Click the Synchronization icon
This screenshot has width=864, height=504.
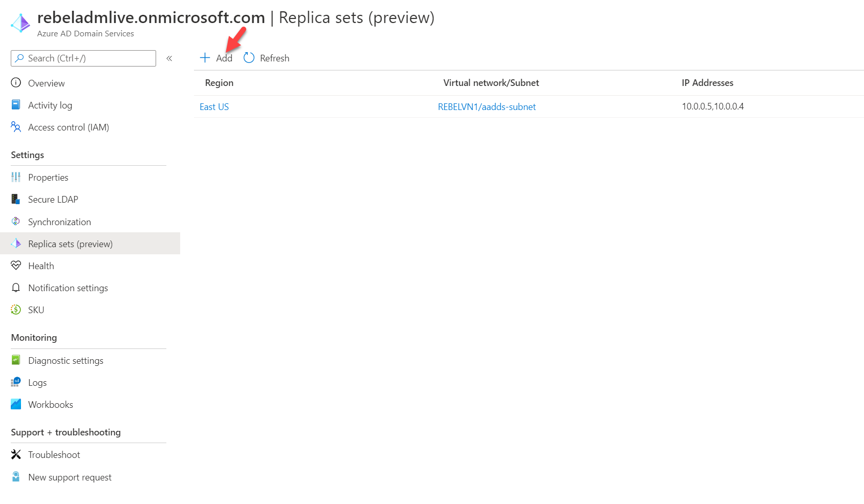[x=16, y=222]
